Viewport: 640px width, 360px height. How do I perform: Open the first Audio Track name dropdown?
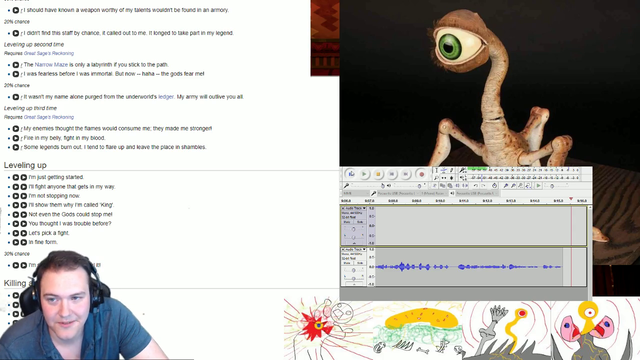coord(355,209)
